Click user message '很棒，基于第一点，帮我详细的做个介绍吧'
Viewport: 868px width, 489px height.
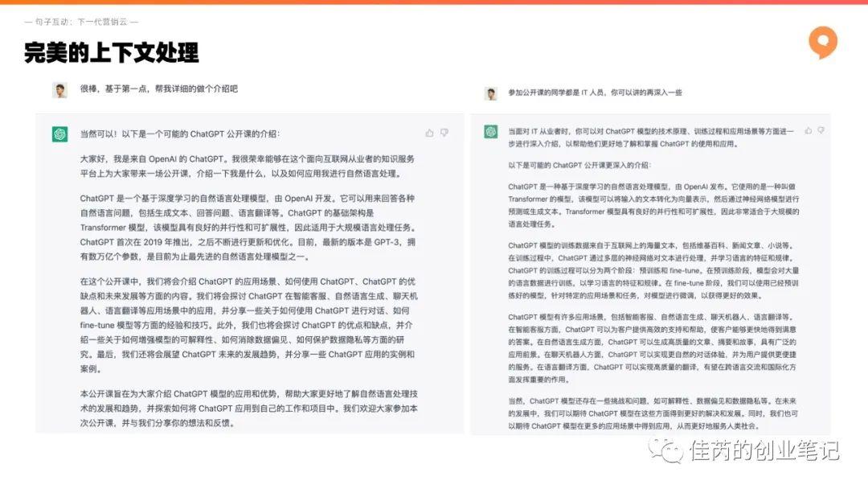(159, 88)
